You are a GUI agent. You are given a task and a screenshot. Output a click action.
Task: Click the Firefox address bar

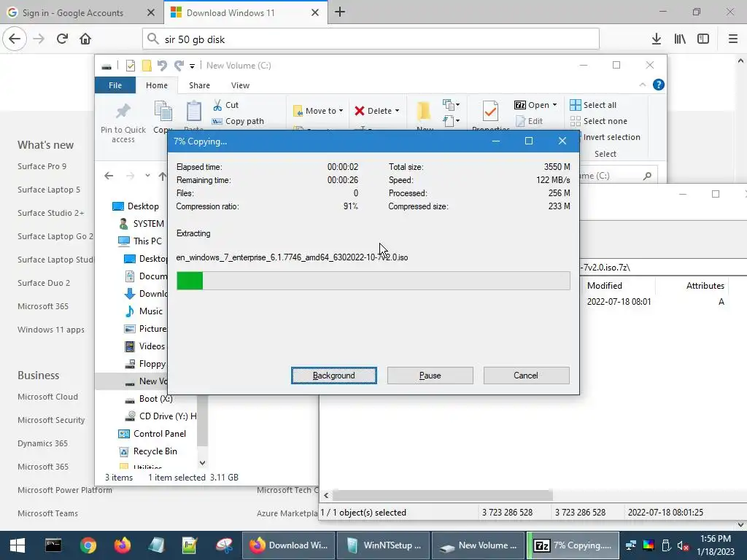tap(371, 39)
